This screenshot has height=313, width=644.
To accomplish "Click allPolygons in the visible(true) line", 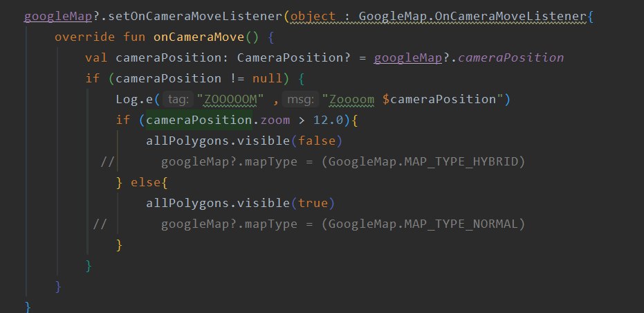I will click(187, 203).
